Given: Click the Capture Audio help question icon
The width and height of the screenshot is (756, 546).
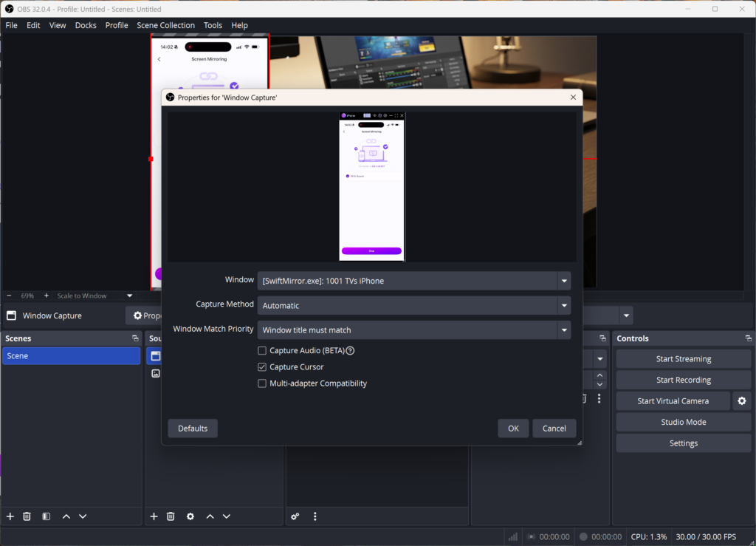Looking at the screenshot, I should coord(351,351).
